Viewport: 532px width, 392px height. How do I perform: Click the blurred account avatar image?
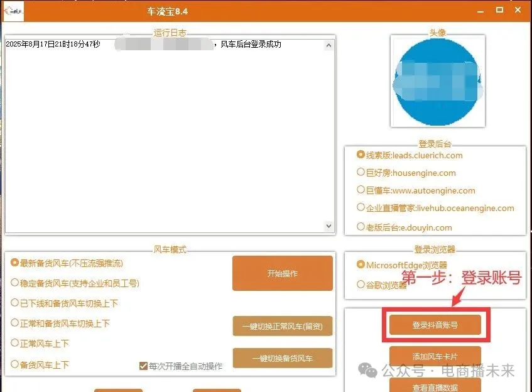point(437,81)
